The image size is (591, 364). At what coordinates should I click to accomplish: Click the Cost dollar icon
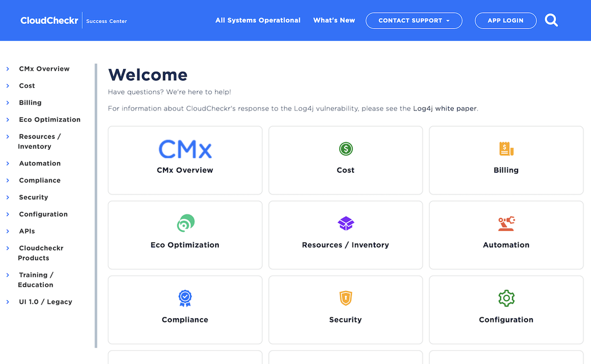345,149
